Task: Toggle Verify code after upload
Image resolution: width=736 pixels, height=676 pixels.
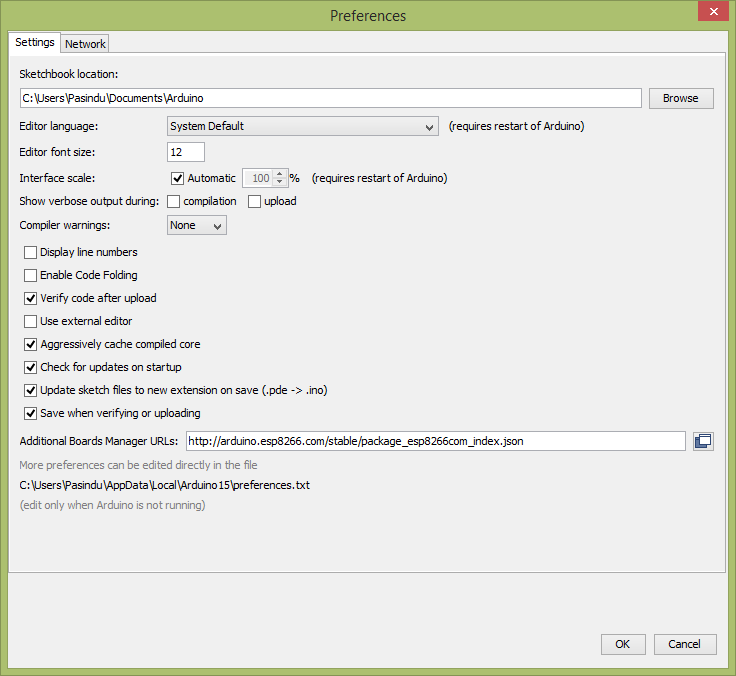Action: (x=31, y=299)
